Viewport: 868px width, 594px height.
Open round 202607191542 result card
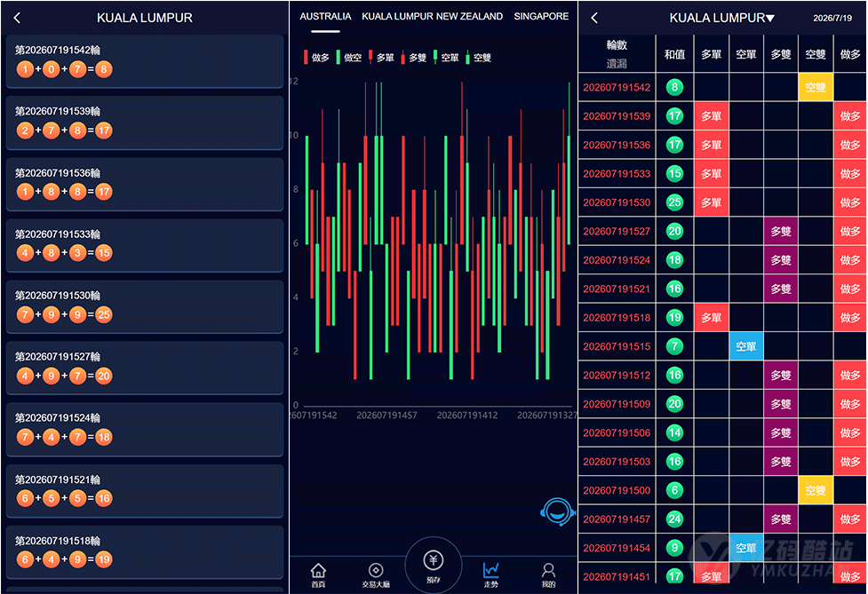point(145,61)
